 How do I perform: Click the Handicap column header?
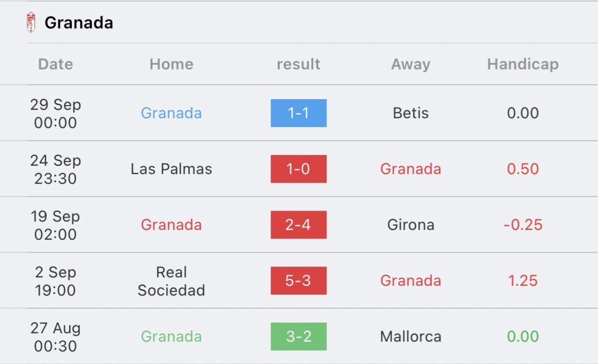coord(523,64)
